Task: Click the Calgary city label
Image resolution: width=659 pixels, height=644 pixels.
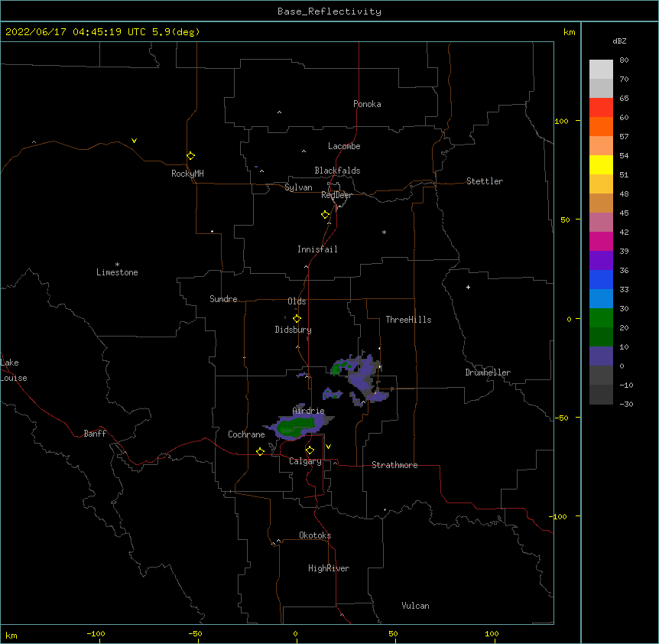Action: click(x=305, y=461)
